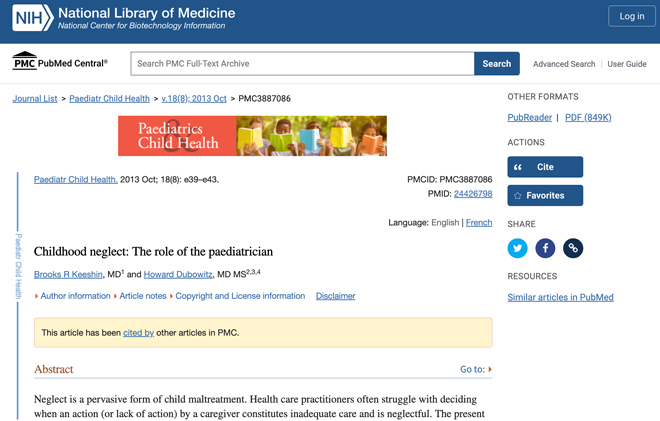
Task: Click the Paediatrics Child Health banner
Action: [252, 136]
